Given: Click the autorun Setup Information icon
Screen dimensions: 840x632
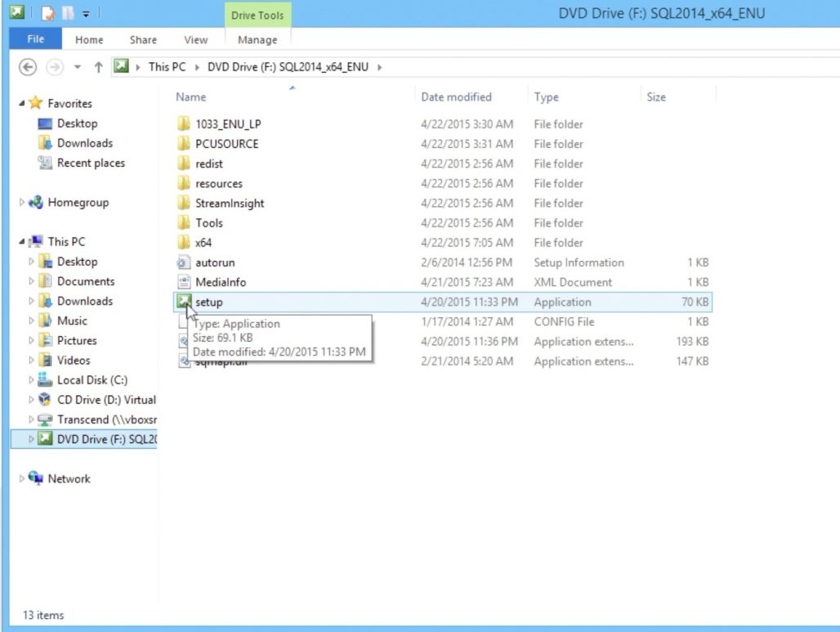Looking at the screenshot, I should pyautogui.click(x=185, y=262).
